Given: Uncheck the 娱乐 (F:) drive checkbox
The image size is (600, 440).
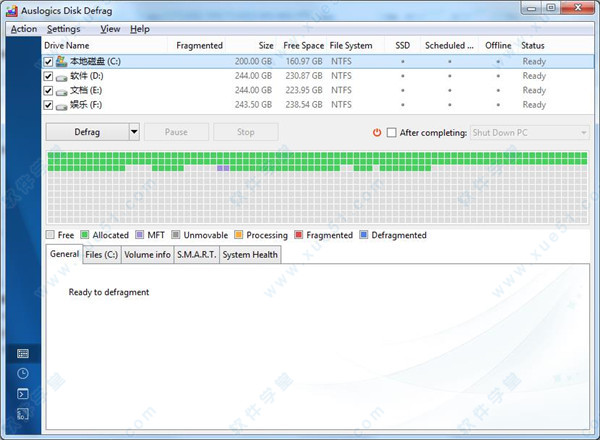Looking at the screenshot, I should click(x=48, y=105).
